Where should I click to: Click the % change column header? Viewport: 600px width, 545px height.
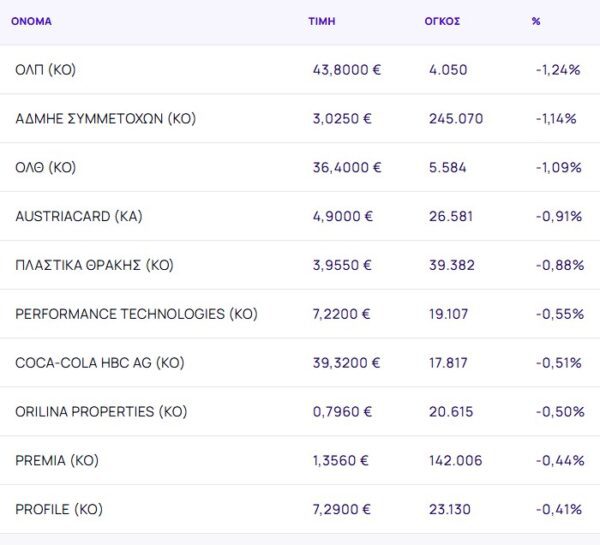536,21
